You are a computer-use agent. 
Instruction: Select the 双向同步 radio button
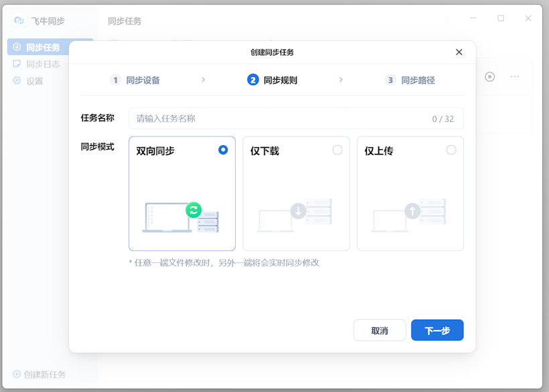(x=223, y=151)
